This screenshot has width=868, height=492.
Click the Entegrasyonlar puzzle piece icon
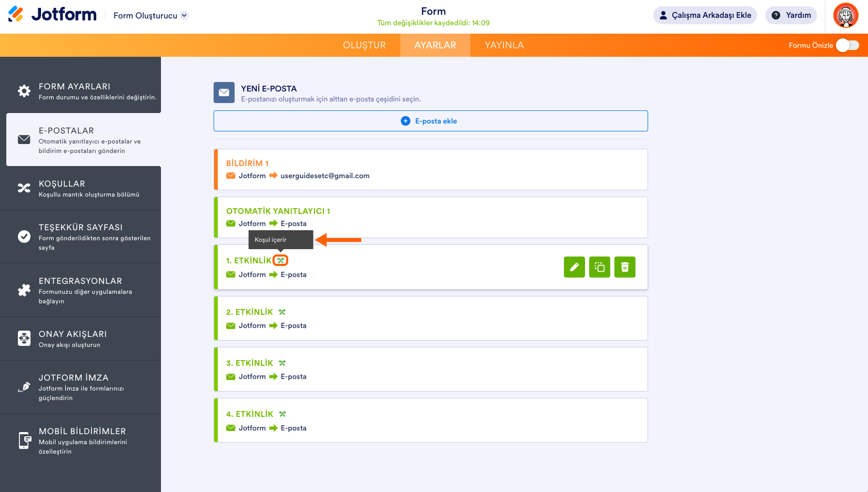tap(24, 290)
